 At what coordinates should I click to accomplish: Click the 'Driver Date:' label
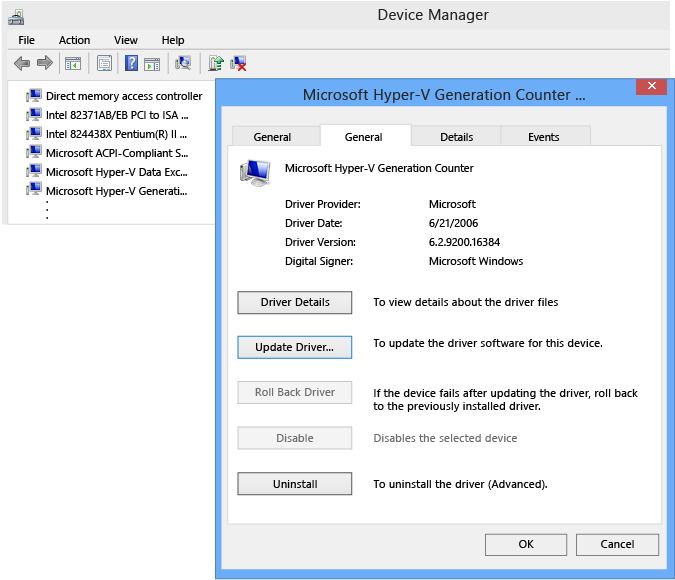point(313,223)
